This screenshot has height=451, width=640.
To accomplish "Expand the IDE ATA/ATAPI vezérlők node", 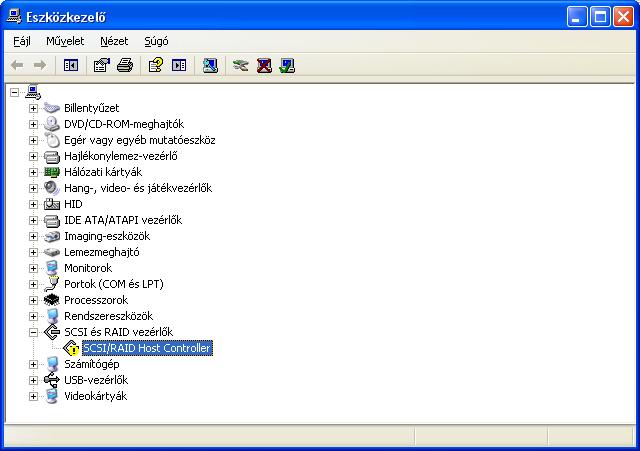I will pos(33,220).
